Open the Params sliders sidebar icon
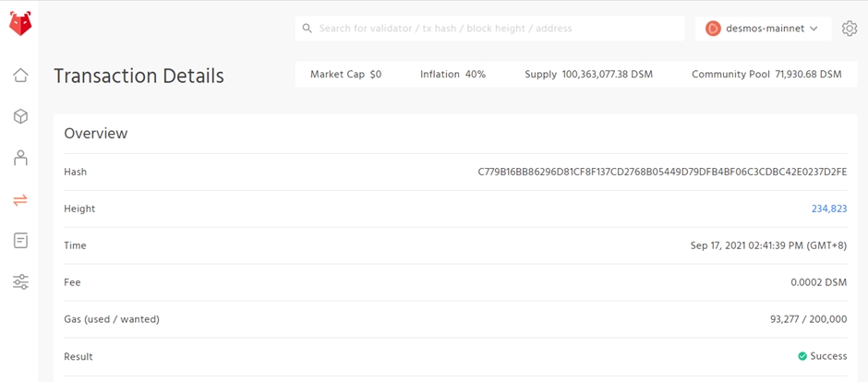The image size is (868, 382). (20, 282)
